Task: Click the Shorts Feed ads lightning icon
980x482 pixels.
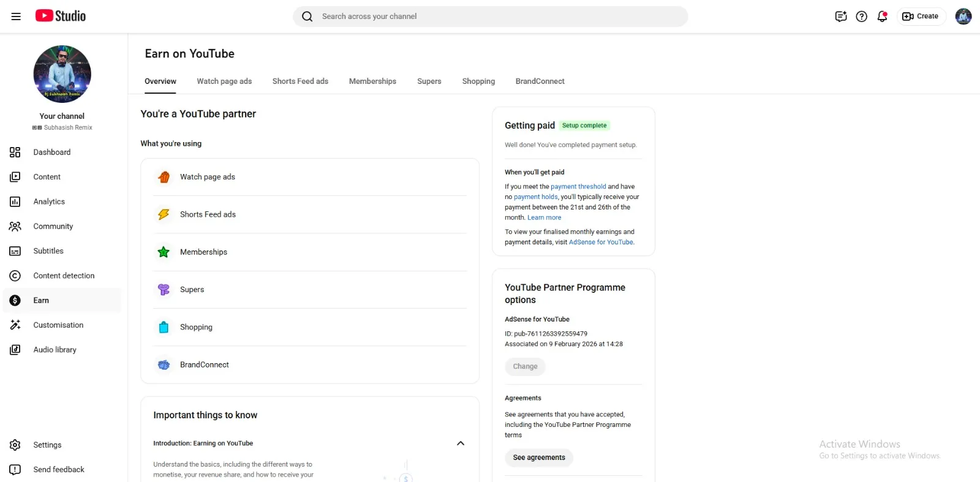Action: (164, 214)
